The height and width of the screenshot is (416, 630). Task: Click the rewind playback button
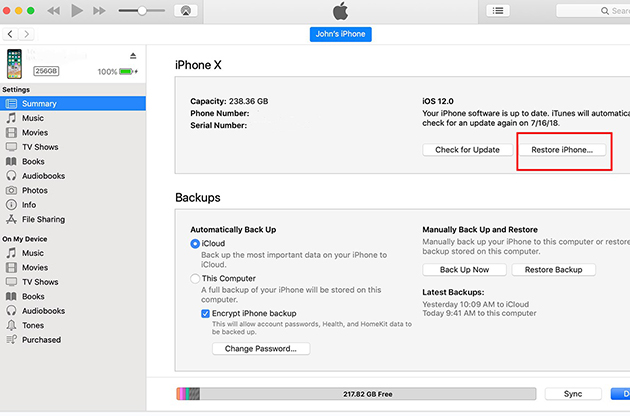click(x=53, y=11)
